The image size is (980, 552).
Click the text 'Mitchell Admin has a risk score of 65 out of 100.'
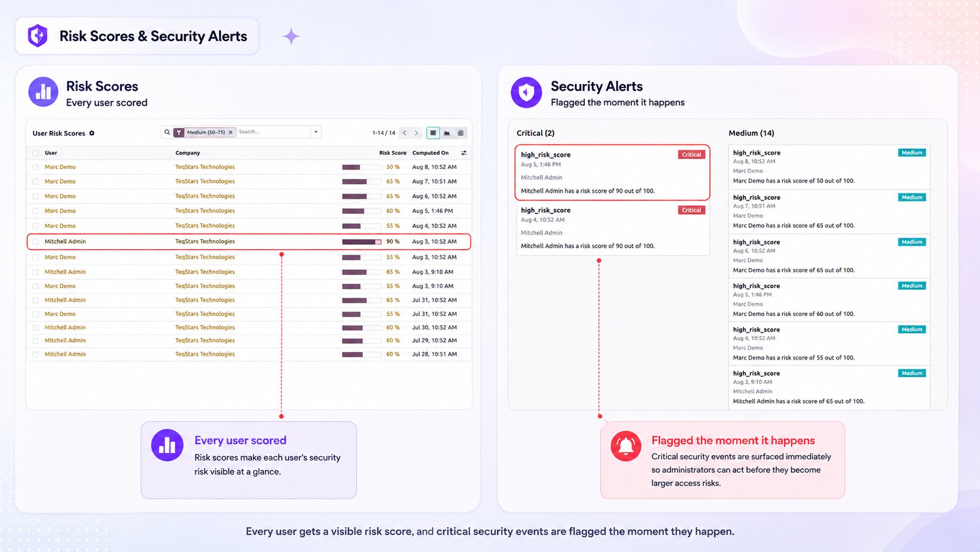(x=798, y=401)
